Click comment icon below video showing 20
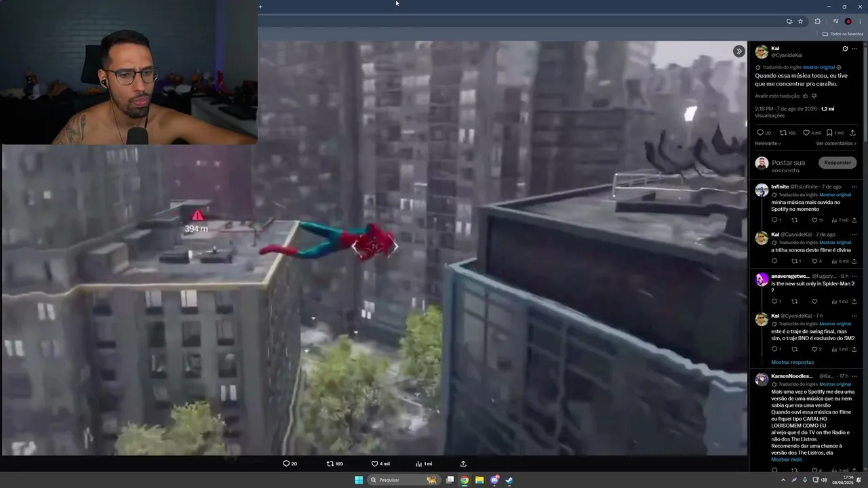This screenshot has width=868, height=488. [290, 464]
